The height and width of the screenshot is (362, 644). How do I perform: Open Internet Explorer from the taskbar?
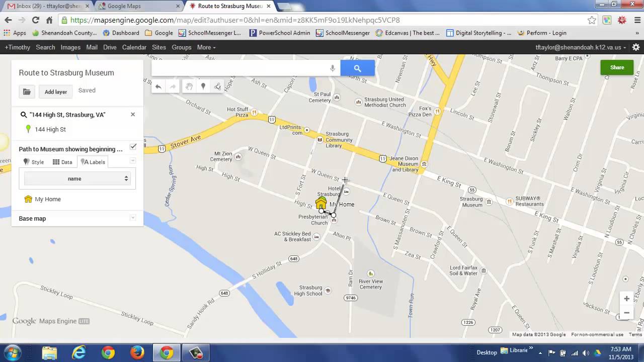coord(79,352)
